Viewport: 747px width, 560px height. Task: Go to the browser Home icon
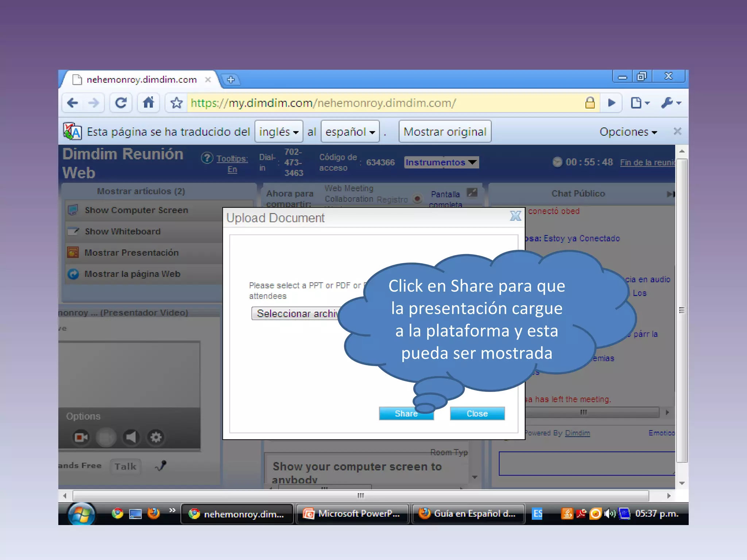(x=148, y=103)
